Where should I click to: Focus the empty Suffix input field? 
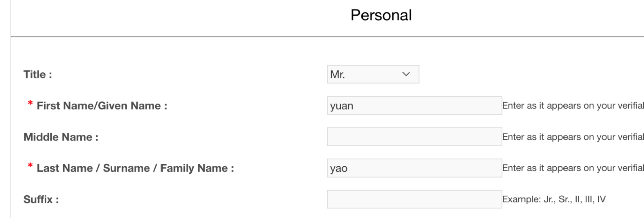(414, 199)
